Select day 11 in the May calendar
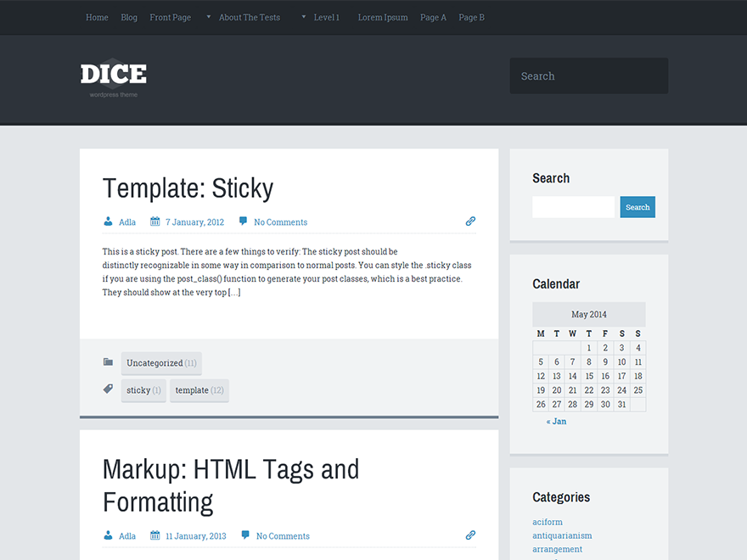The image size is (747, 560). [637, 361]
